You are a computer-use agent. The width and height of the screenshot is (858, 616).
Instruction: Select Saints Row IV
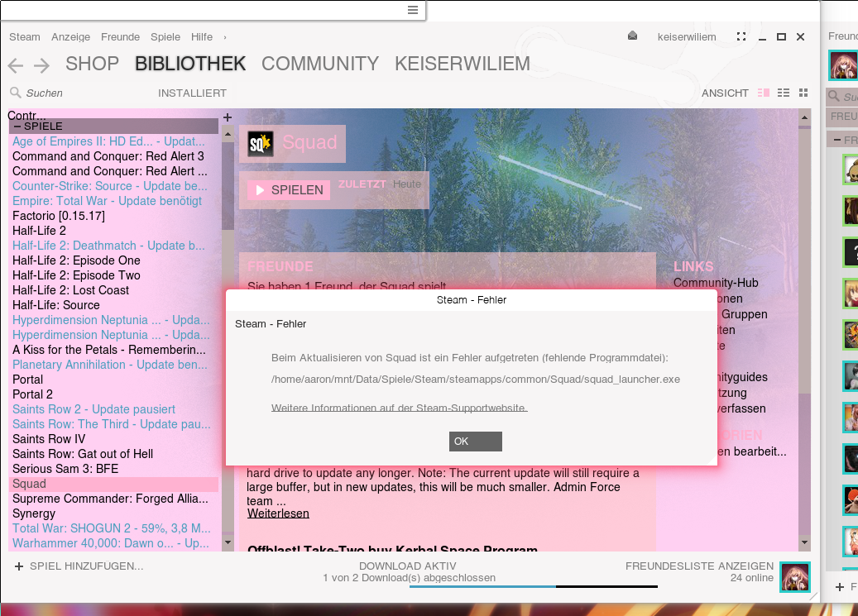114,439
